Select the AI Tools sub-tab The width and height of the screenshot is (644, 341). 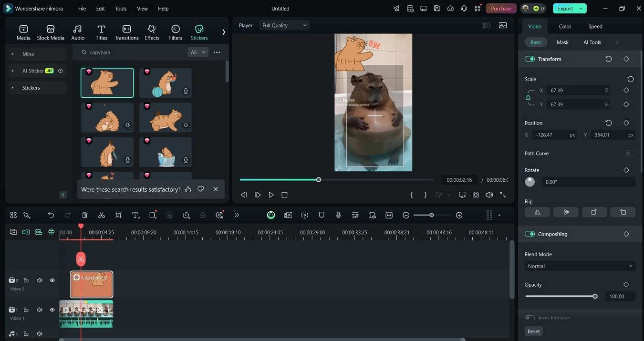tap(592, 42)
